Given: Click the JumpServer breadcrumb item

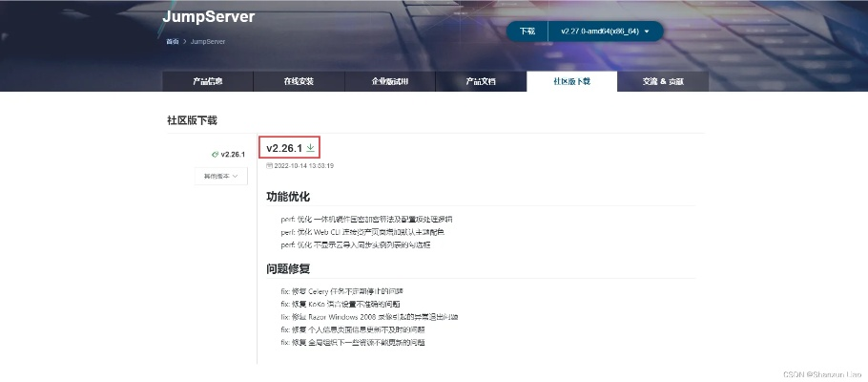Looking at the screenshot, I should click(x=208, y=42).
